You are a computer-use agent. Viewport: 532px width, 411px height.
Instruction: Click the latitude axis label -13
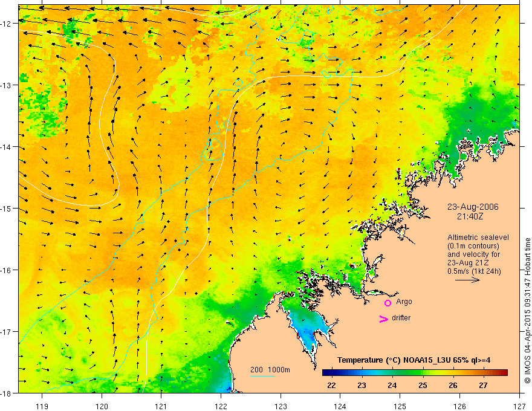[x=6, y=85]
